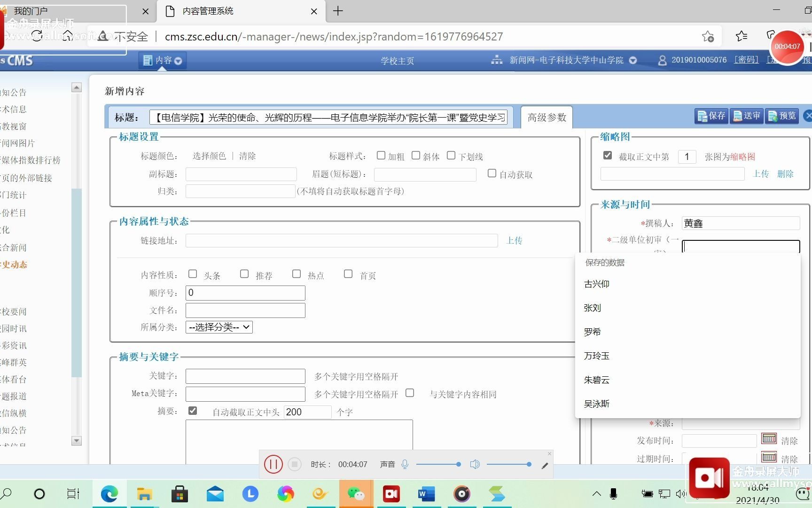Viewport: 812px width, 508px height.
Task: Adjust the microphone volume slider
Action: tap(439, 464)
